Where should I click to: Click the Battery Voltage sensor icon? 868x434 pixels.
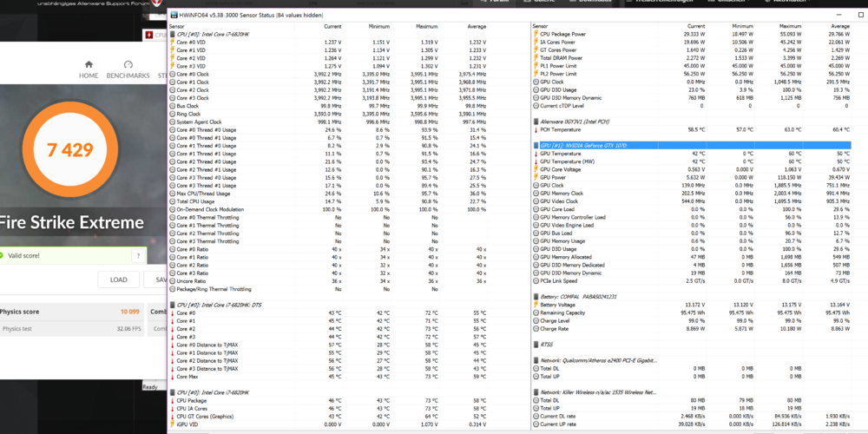coord(535,305)
